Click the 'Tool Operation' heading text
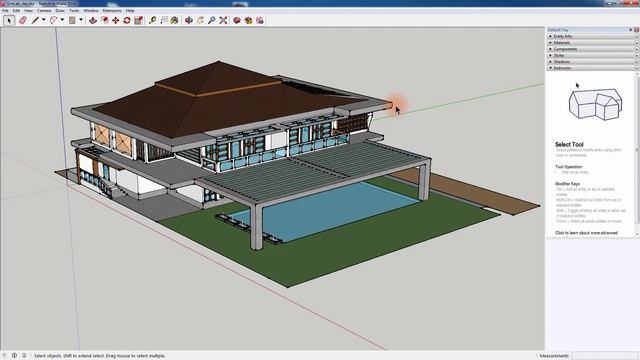640x360 pixels. 568,167
